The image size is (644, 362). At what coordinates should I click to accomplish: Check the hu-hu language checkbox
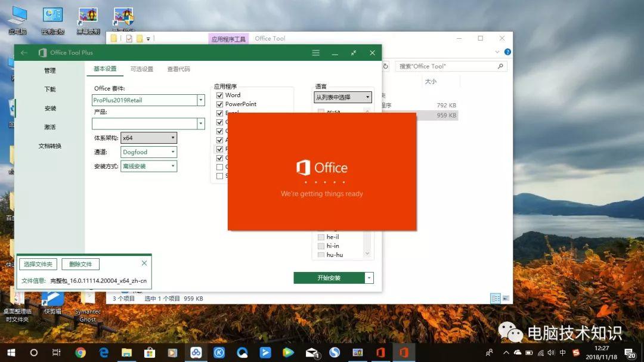click(x=321, y=255)
